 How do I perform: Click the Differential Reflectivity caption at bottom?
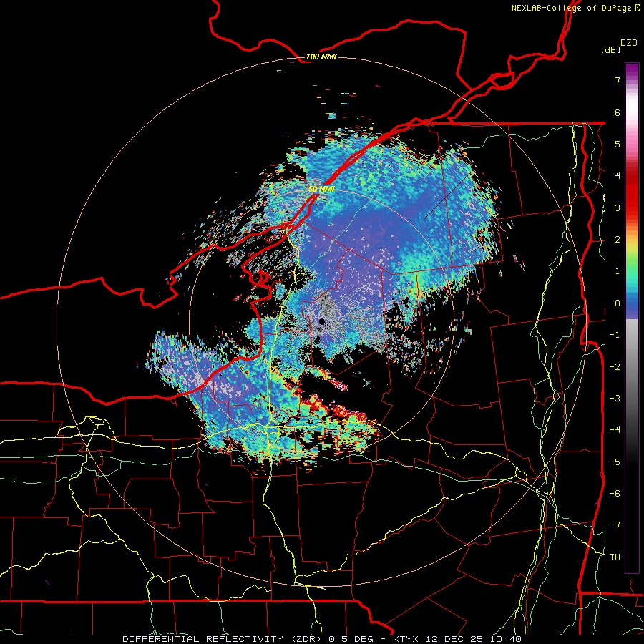[x=322, y=639]
